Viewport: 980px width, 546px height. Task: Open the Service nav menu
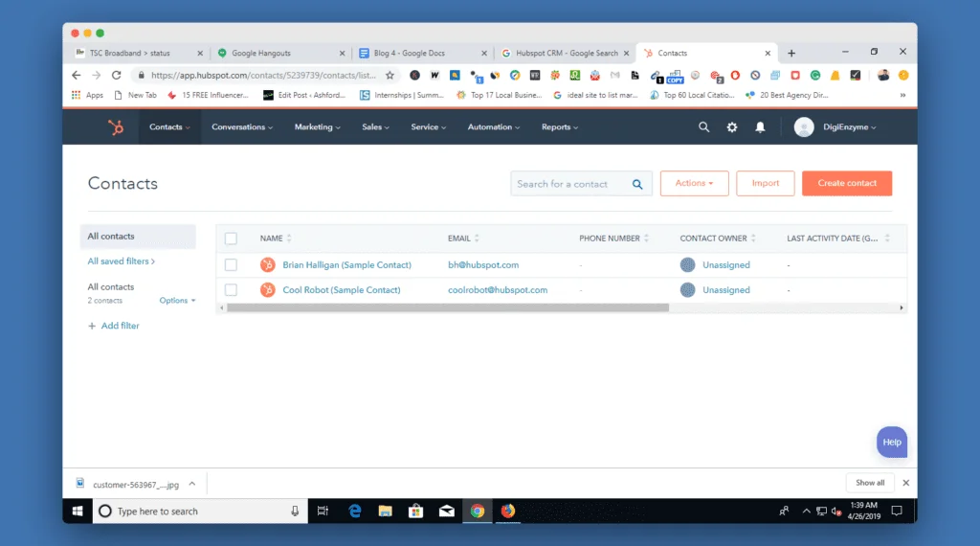pos(428,127)
